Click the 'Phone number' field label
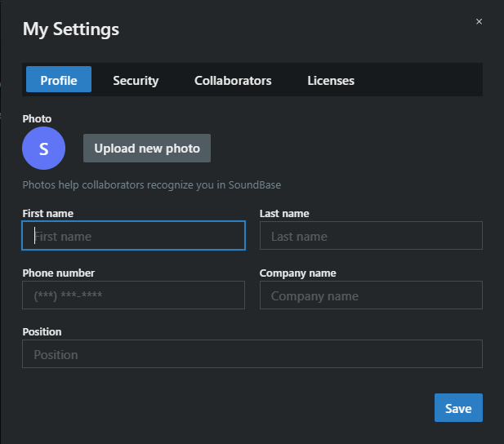 (59, 273)
